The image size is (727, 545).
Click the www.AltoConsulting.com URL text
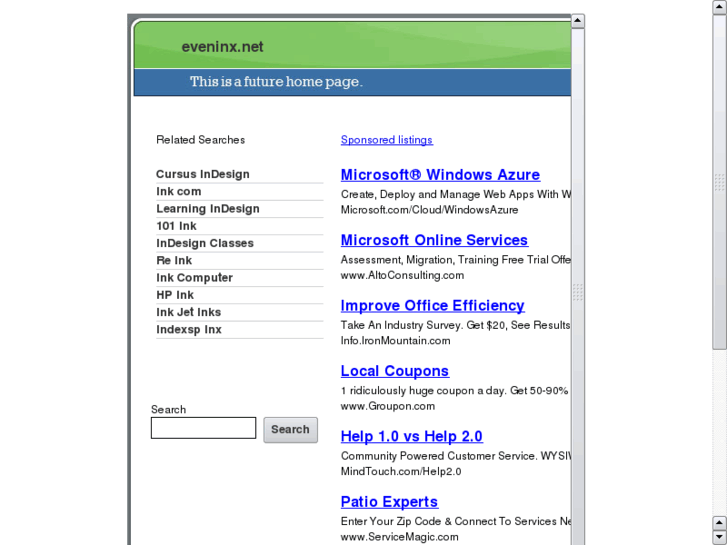click(402, 275)
